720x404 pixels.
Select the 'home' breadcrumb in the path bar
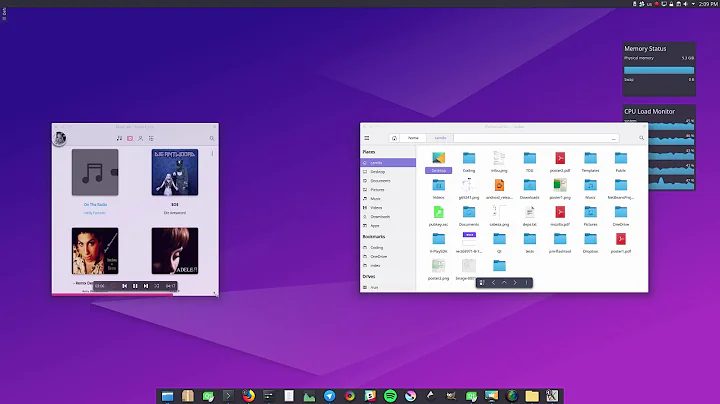point(413,138)
